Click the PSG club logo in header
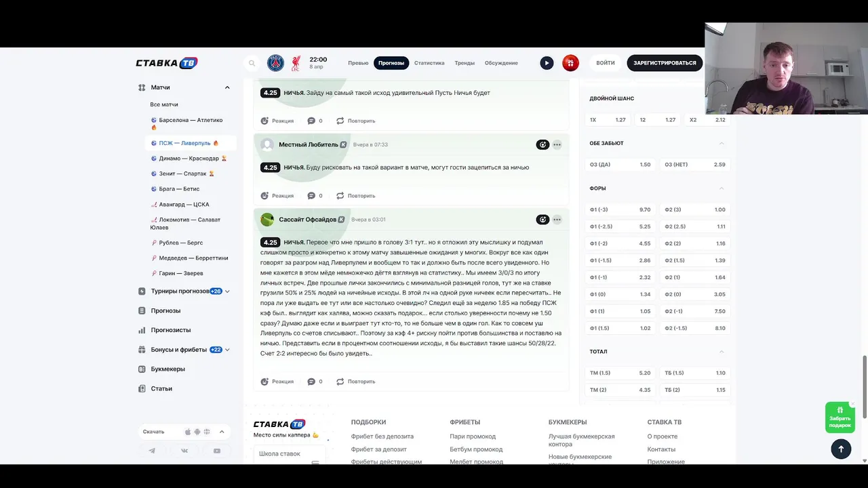Image resolution: width=868 pixels, height=488 pixels. 275,63
